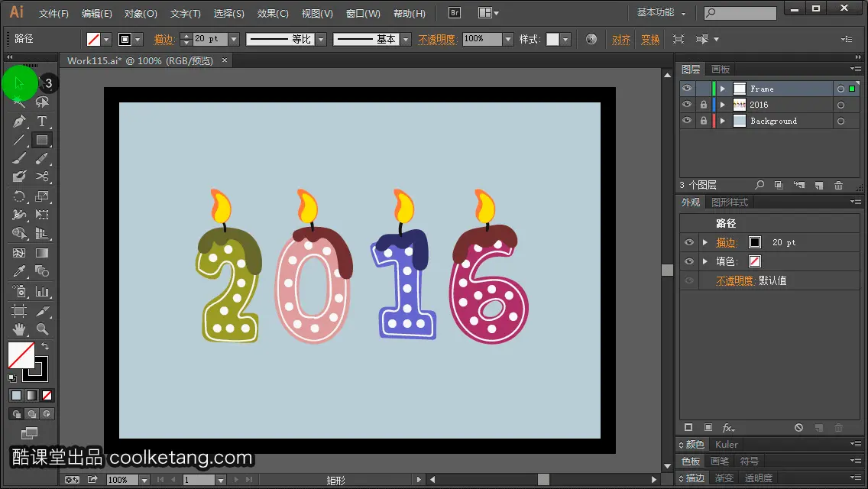This screenshot has height=489, width=868.
Task: Open the opacity 100% dropdown arrow
Action: click(x=508, y=39)
